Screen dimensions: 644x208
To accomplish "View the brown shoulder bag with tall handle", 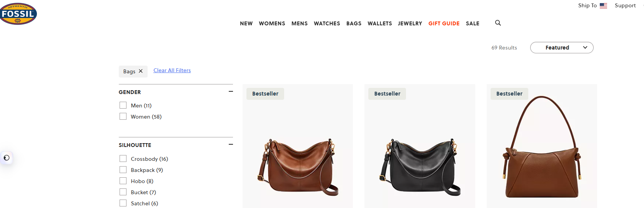I will 542,146.
